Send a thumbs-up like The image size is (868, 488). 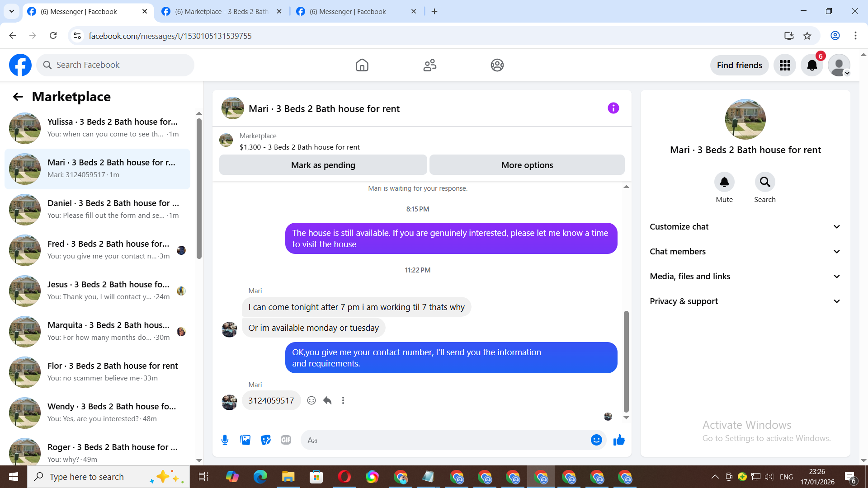[x=619, y=440]
